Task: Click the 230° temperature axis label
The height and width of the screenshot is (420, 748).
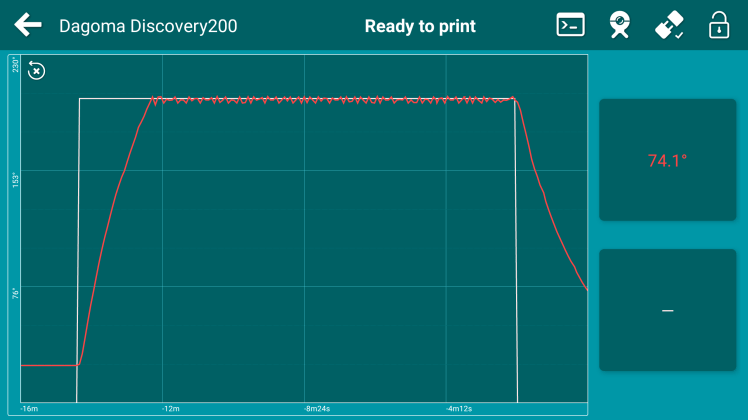Action: [14, 66]
